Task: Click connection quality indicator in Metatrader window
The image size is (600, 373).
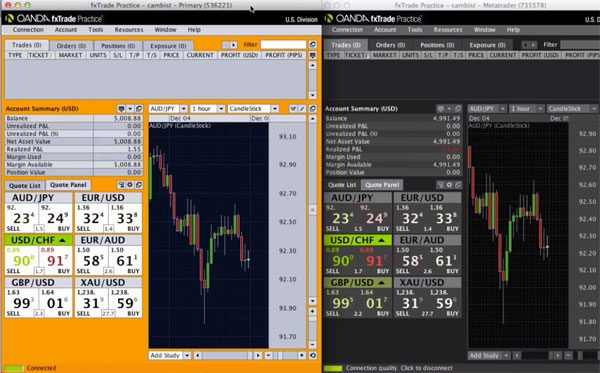Action: coord(333,368)
